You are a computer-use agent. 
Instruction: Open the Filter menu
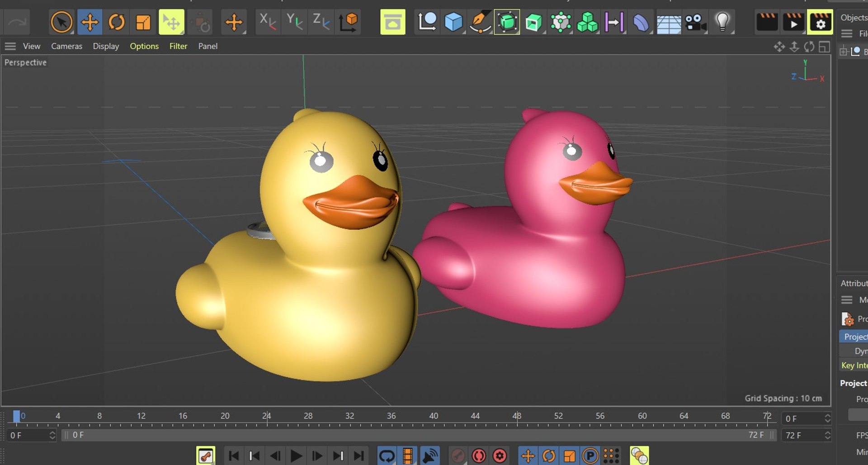[x=178, y=46]
